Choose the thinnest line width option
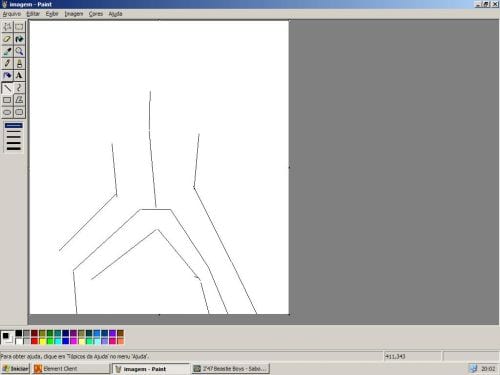The width and height of the screenshot is (500, 375). point(14,126)
